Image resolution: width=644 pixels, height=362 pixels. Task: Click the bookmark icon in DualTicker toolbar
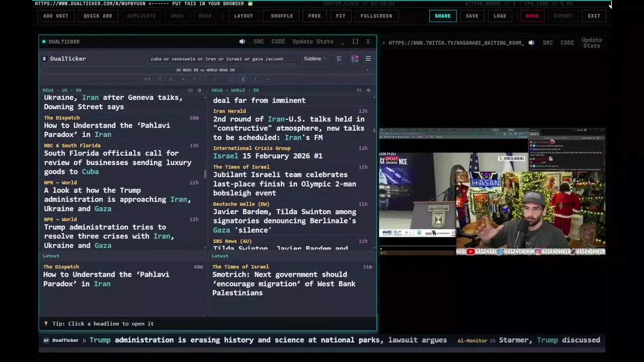pyautogui.click(x=231, y=79)
